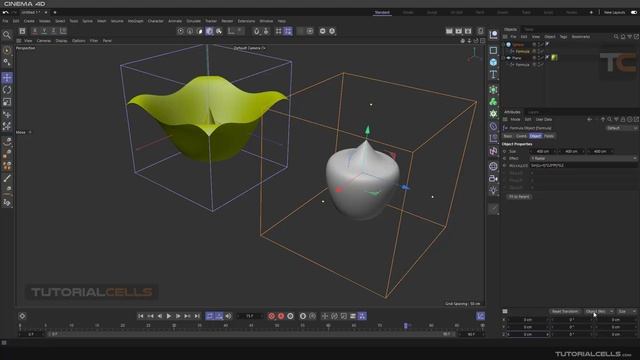Open the Character menu
This screenshot has height=360, width=640.
[x=156, y=21]
